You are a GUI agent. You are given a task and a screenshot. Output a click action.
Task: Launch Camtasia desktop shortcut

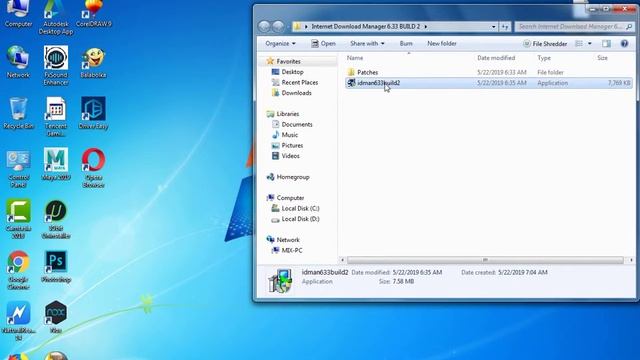point(18,219)
